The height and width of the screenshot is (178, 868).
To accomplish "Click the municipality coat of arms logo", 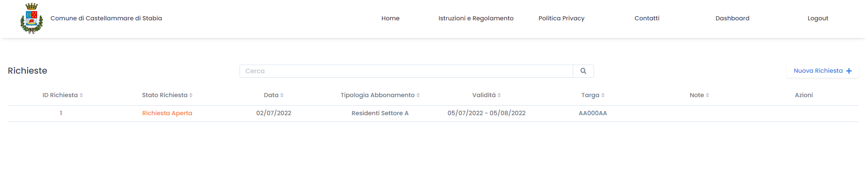I will [x=32, y=19].
